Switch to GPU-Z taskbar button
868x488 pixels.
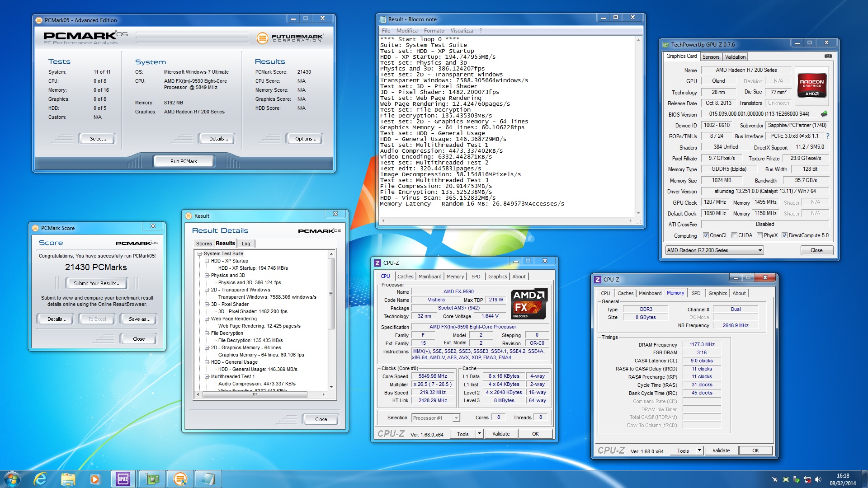pyautogui.click(x=152, y=479)
